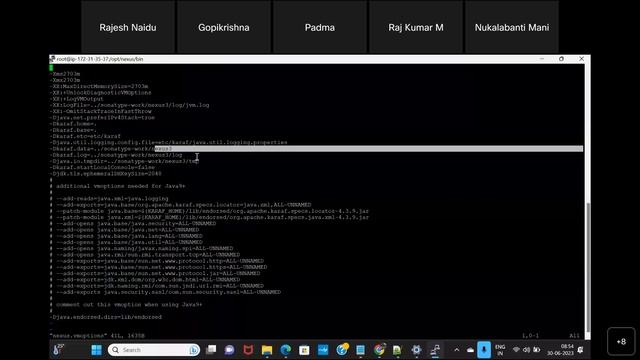Open OneDrive cloud tray icon
Viewport: 640px width, 360px height.
470,350
